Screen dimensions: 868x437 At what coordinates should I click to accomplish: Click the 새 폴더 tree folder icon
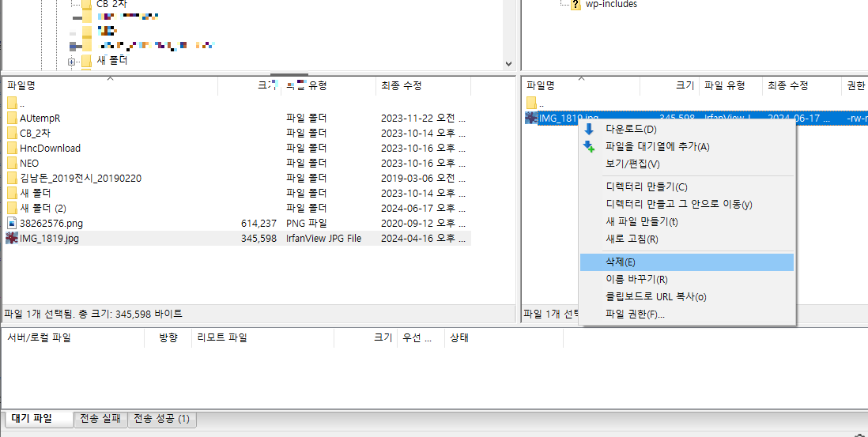coord(86,60)
